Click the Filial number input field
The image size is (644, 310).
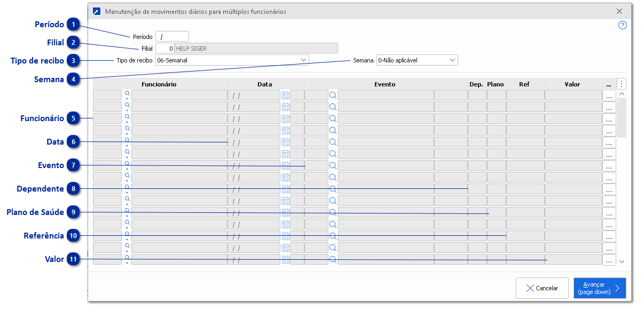[x=164, y=48]
